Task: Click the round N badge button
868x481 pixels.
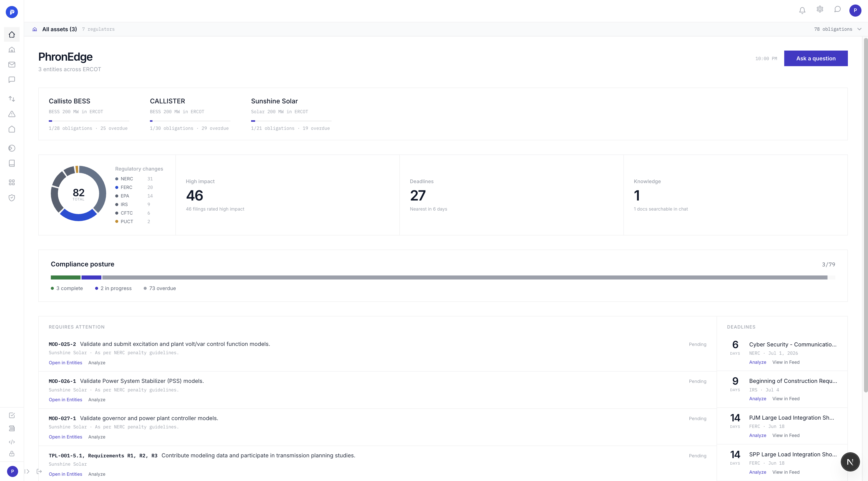Action: tap(850, 462)
